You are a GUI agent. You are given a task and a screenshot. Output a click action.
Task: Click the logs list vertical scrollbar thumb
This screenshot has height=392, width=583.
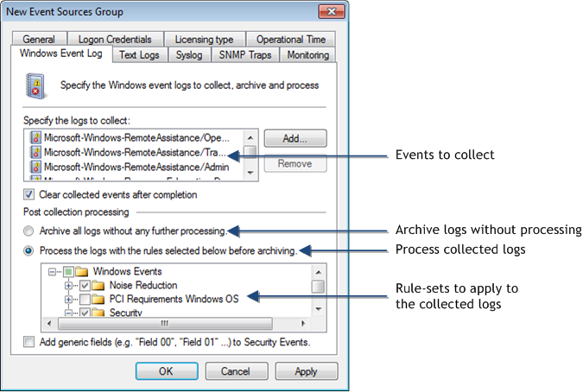click(250, 151)
